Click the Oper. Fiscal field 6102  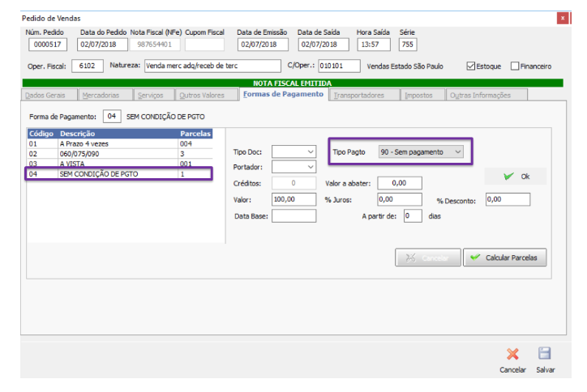tap(88, 66)
